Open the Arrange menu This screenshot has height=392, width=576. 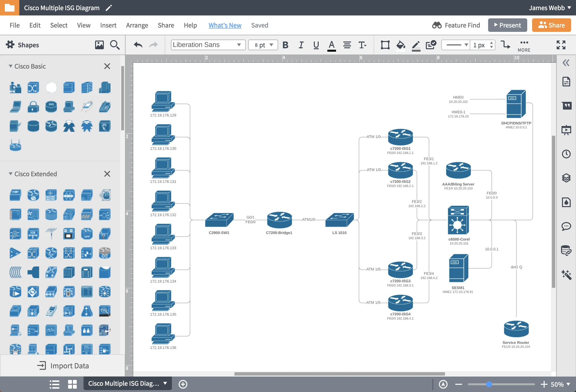(x=137, y=25)
